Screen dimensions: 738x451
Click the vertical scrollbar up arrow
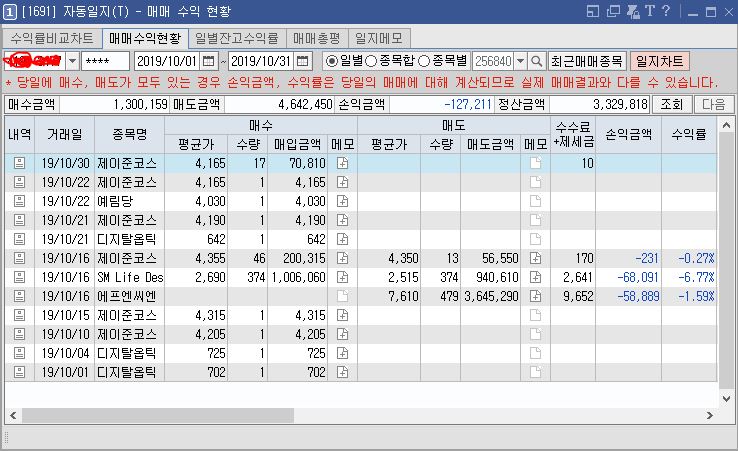pyautogui.click(x=726, y=125)
